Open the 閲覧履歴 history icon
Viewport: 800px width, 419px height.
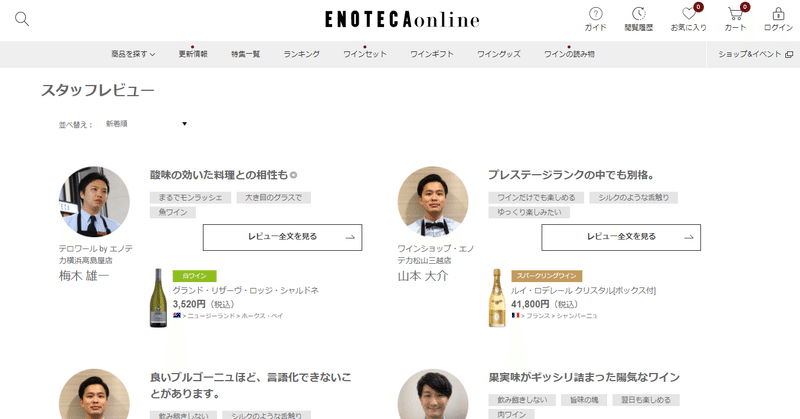[x=638, y=19]
